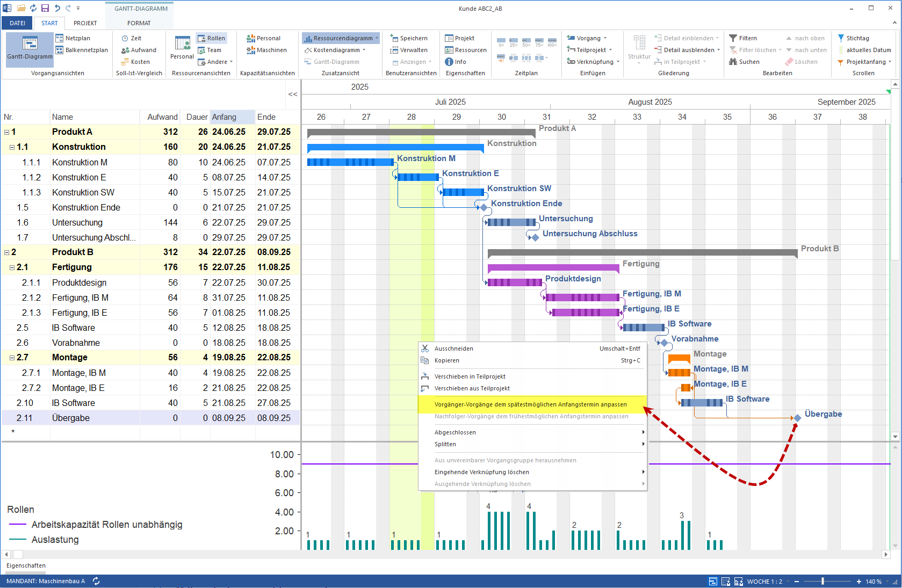Open DATEI tab
Image resolution: width=902 pixels, height=588 pixels.
click(x=18, y=23)
